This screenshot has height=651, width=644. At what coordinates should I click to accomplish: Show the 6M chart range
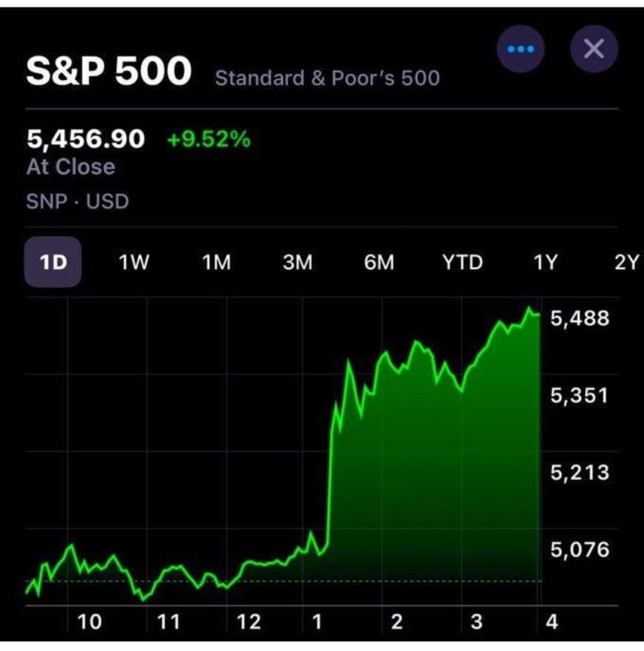click(x=379, y=263)
